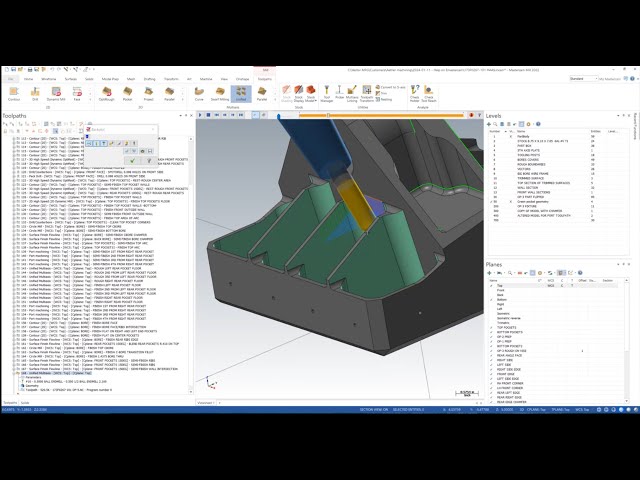Select the OptiRough 3D toolpath

[107, 93]
